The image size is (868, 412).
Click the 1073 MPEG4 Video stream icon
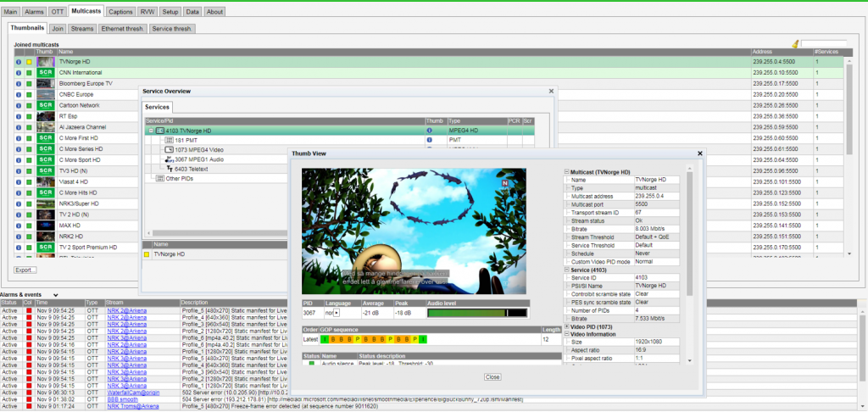[x=169, y=149]
